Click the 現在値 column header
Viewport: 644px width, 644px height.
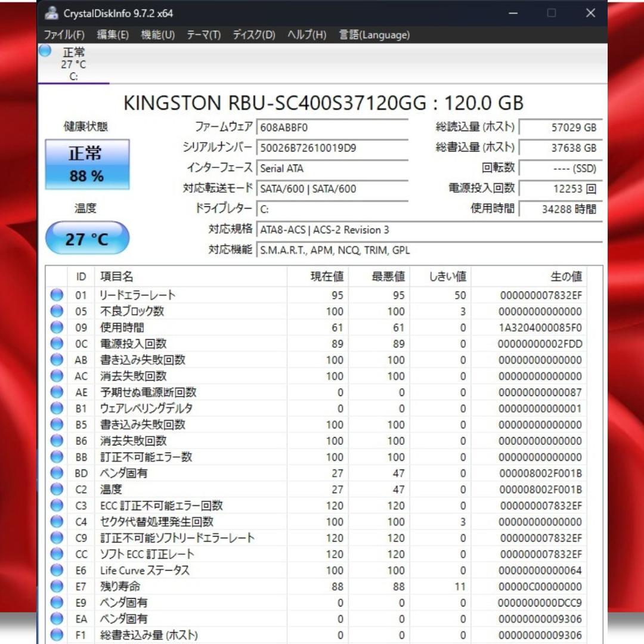click(317, 277)
